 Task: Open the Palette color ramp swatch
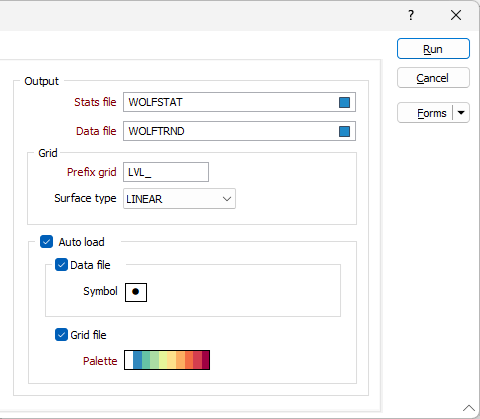click(167, 360)
